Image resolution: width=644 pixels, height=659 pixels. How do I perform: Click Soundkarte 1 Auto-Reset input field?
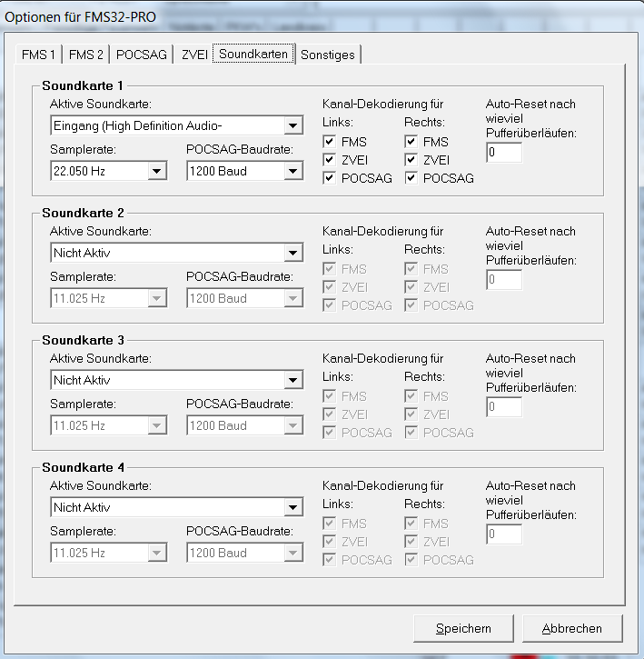pyautogui.click(x=503, y=153)
